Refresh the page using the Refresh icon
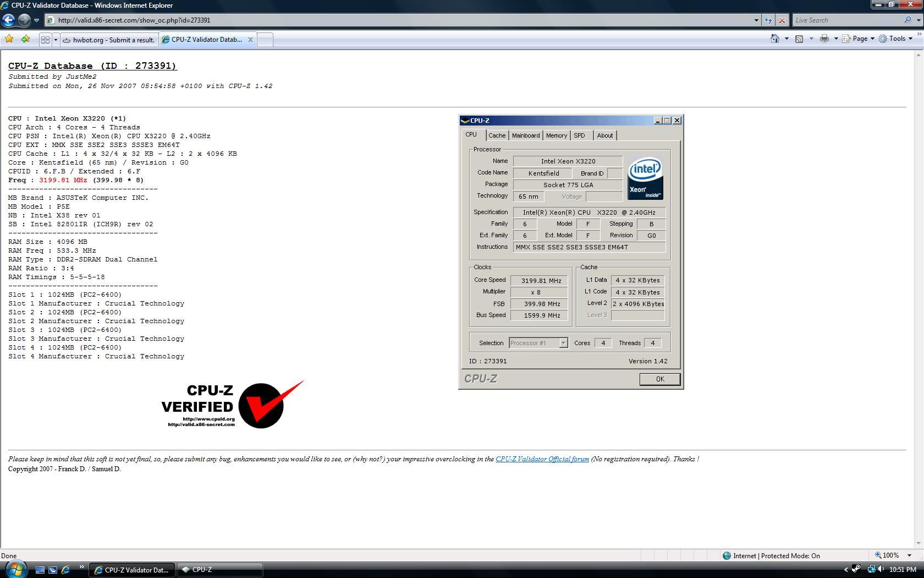Image resolution: width=924 pixels, height=578 pixels. [768, 20]
